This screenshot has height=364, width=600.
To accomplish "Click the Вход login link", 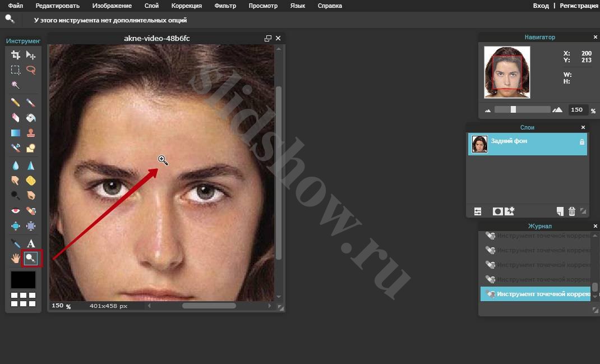I will coord(541,6).
